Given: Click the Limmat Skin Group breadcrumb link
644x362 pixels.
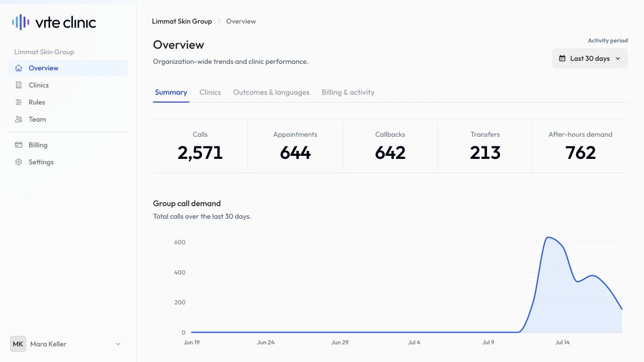Looking at the screenshot, I should tap(182, 21).
